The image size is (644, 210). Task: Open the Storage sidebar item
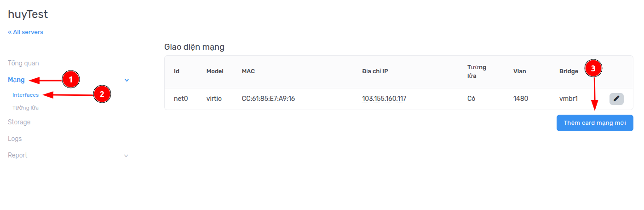(x=19, y=122)
